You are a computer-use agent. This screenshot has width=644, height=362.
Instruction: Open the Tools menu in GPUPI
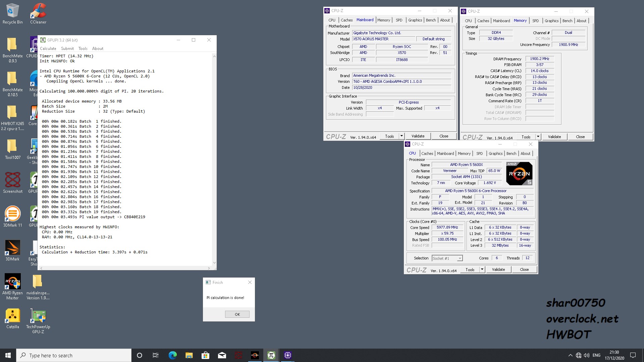pos(83,49)
